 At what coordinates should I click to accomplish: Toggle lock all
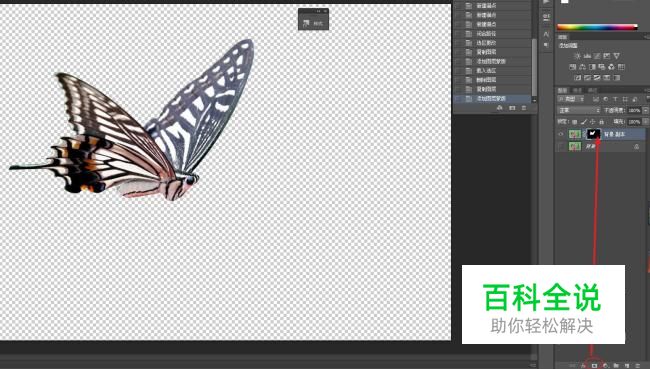click(x=601, y=122)
